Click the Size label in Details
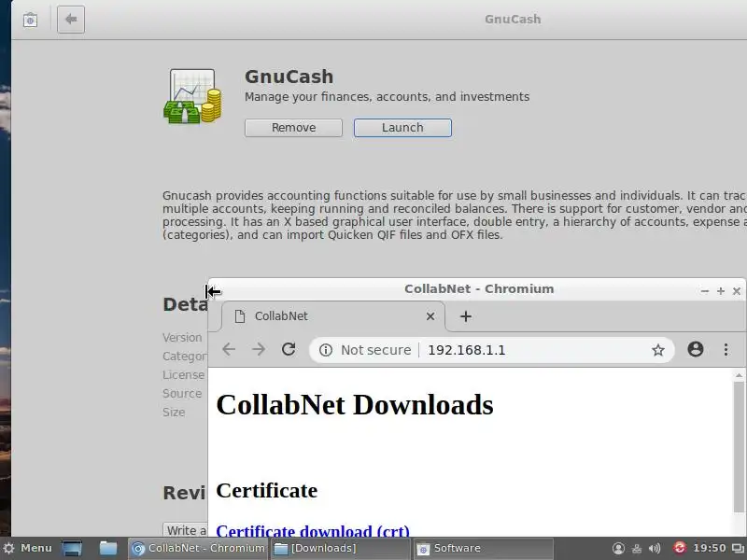 174,413
